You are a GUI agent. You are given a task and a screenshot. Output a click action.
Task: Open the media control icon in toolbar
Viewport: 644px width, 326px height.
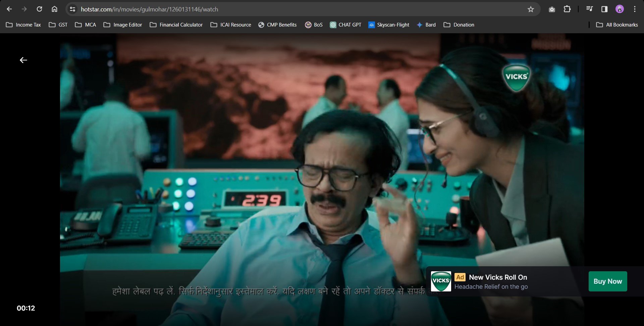coord(589,9)
